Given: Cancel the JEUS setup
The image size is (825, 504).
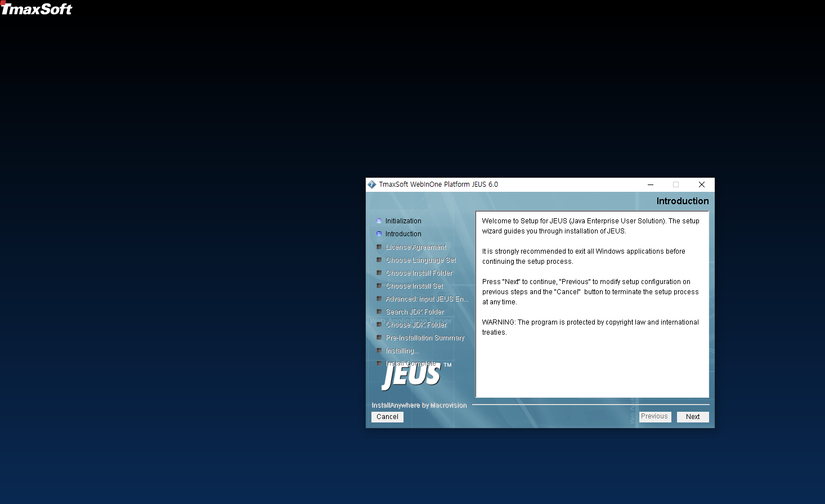Looking at the screenshot, I should coord(387,417).
